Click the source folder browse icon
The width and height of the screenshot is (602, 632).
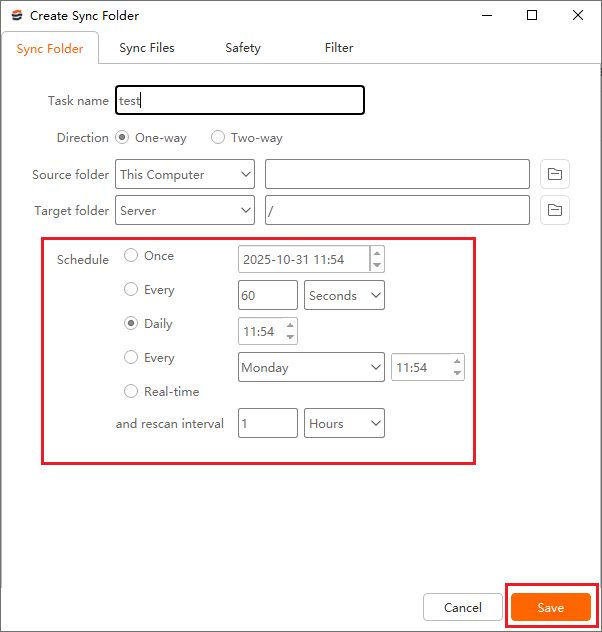(555, 174)
